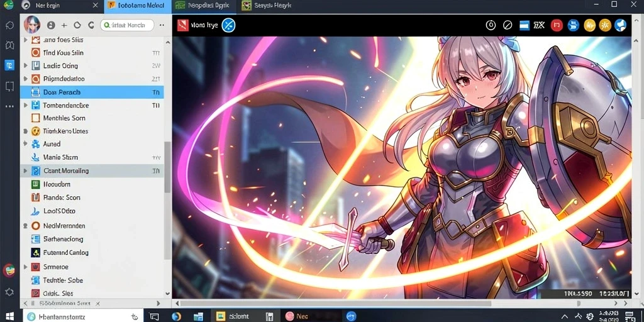Select the 'Manie Stiom' row

92,157
